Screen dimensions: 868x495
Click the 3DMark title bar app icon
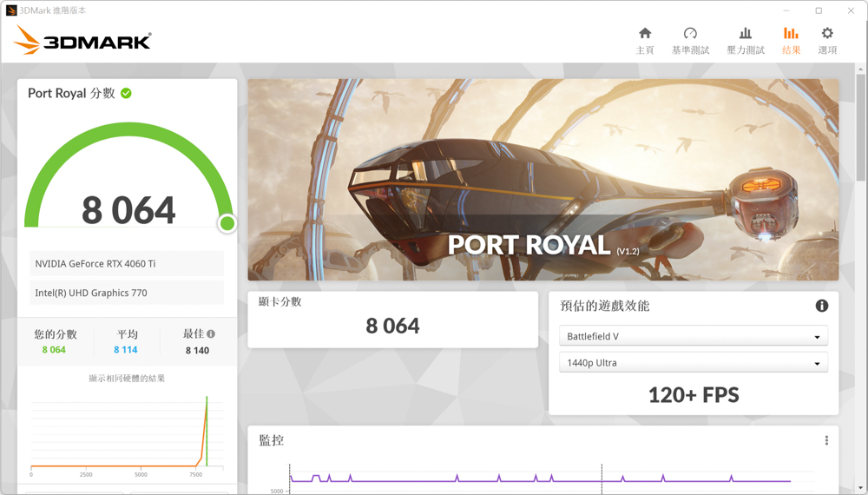coord(10,10)
